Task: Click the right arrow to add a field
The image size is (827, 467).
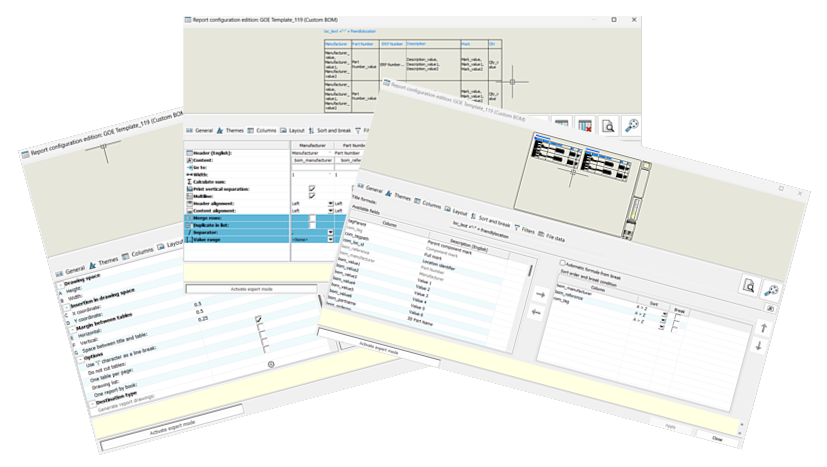Action: coord(540,294)
